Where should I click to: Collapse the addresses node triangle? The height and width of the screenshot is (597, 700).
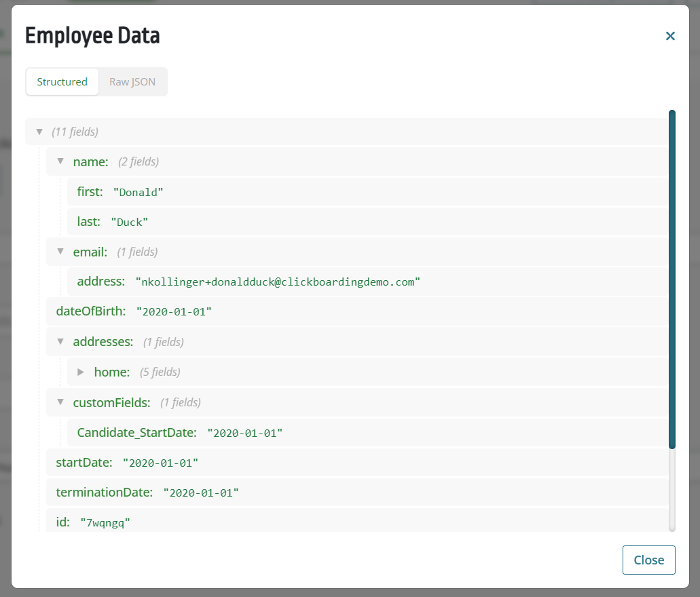[x=60, y=342]
